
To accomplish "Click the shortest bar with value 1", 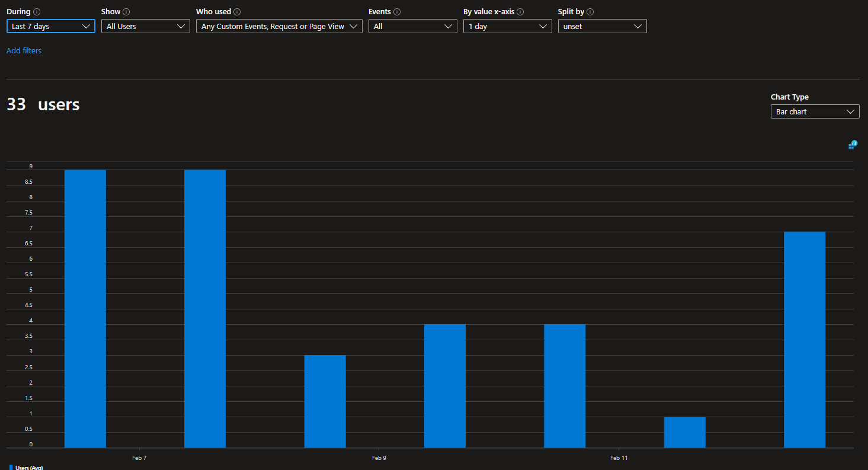I will (684, 432).
